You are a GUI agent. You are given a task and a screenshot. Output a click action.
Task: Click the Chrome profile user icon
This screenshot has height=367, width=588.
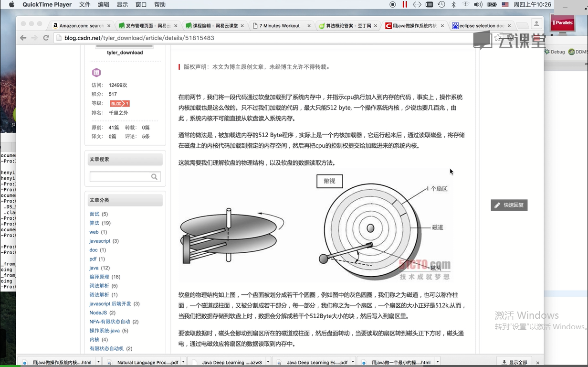coord(536,24)
